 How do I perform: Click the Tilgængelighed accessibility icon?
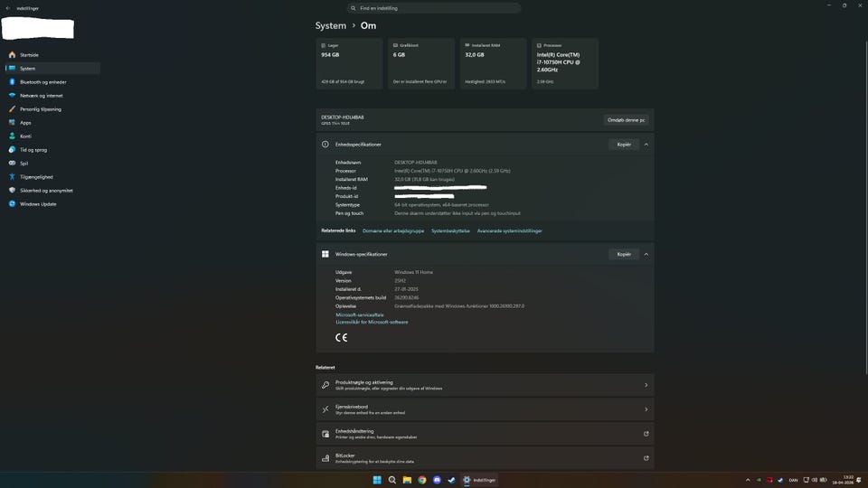(x=12, y=176)
